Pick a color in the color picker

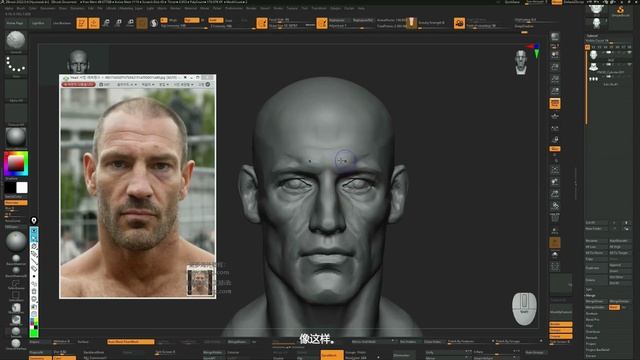pos(16,164)
